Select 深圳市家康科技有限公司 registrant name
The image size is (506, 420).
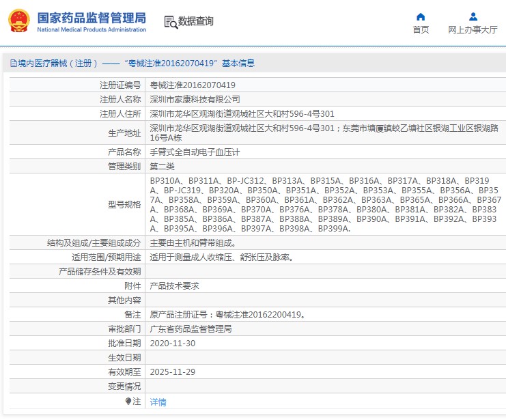[195, 100]
